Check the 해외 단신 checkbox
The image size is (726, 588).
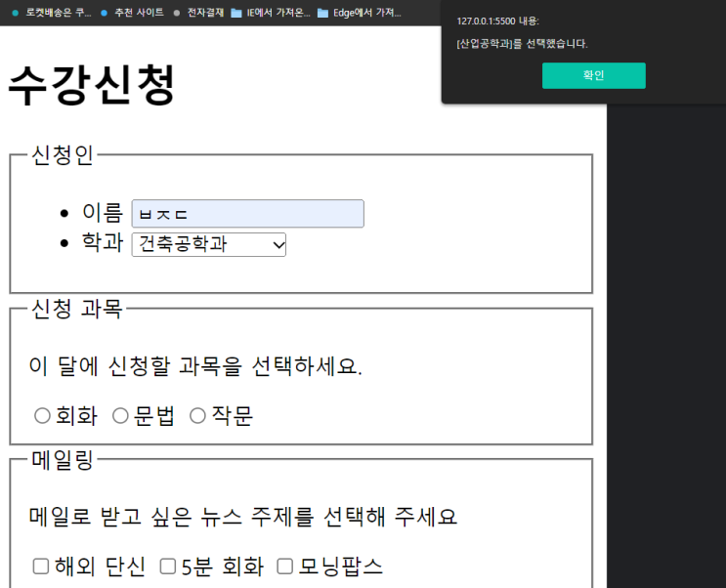(41, 567)
